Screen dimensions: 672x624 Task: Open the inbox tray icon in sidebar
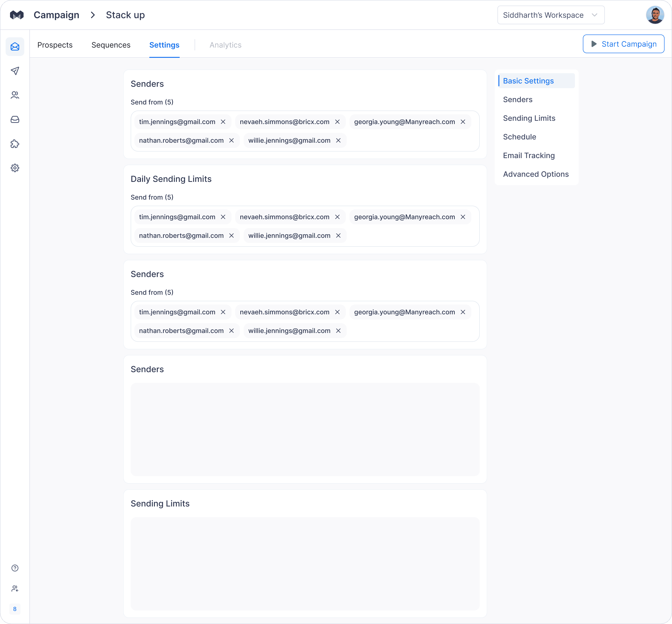[15, 120]
